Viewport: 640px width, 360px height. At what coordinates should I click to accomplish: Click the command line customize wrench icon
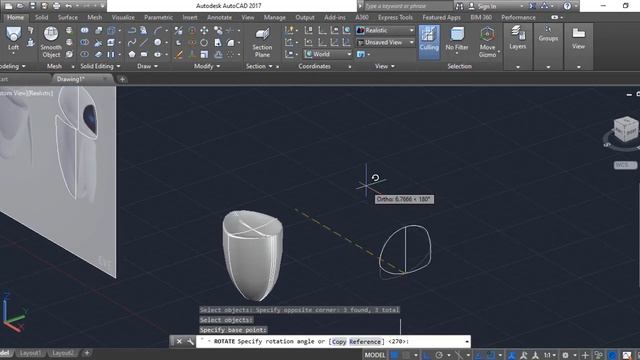[x=190, y=341]
